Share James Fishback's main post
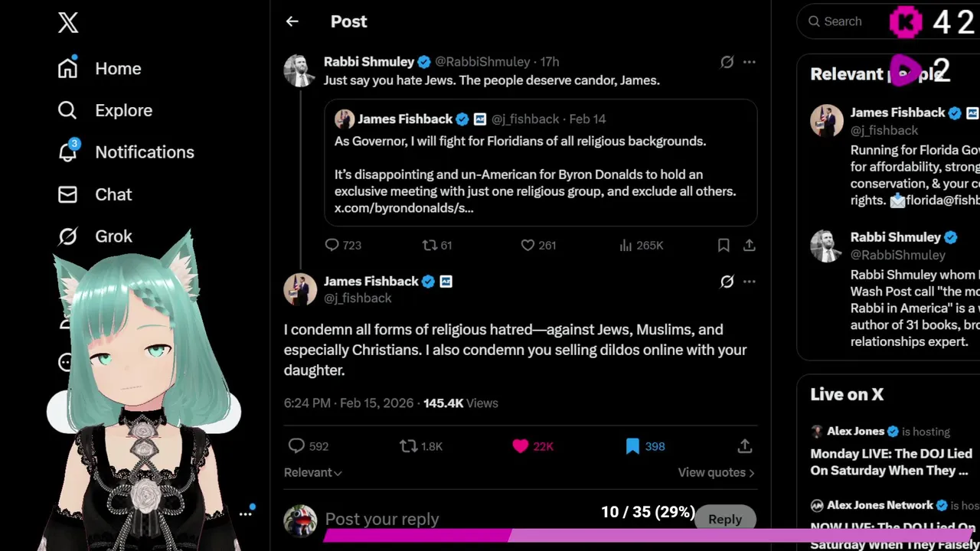This screenshot has height=551, width=980. pyautogui.click(x=744, y=446)
